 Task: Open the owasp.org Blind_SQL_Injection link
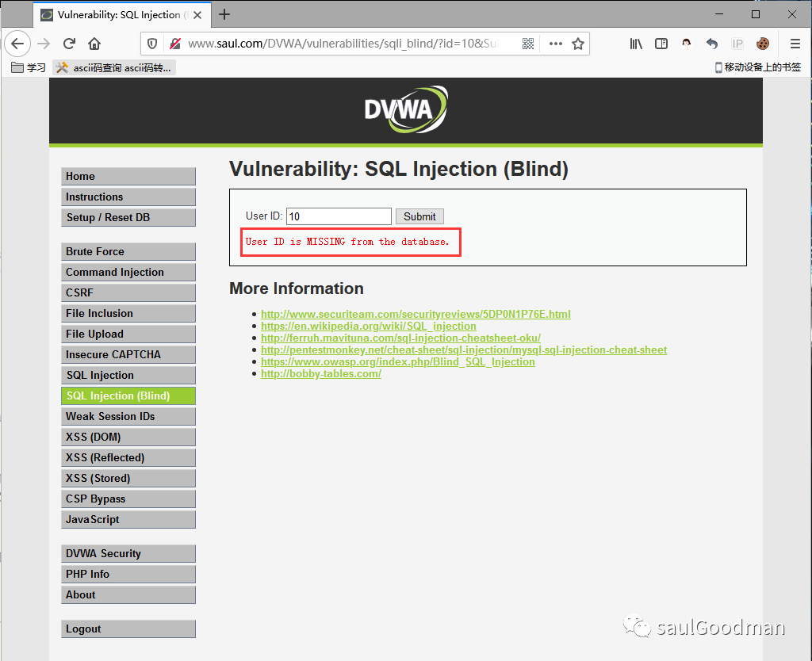(x=398, y=362)
